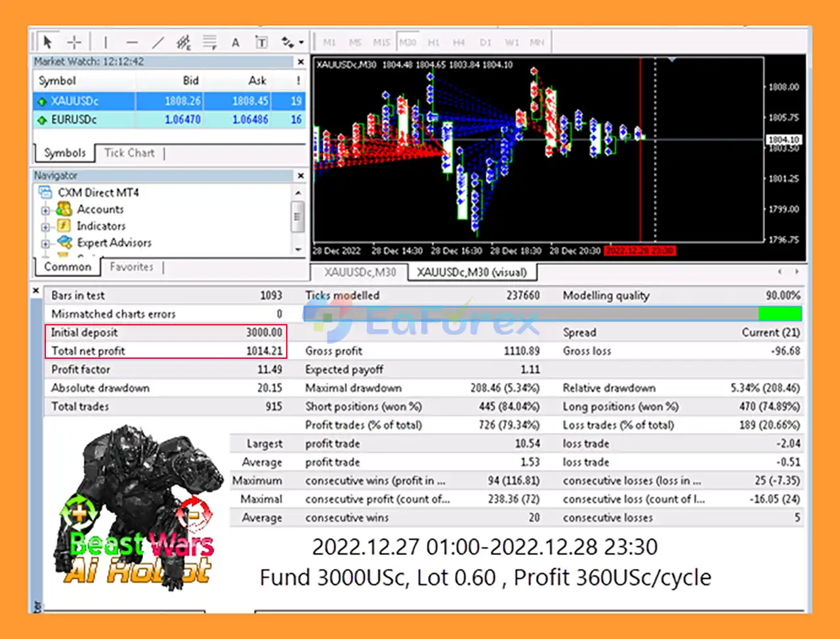Pick the trendline drawing tool

click(x=158, y=43)
